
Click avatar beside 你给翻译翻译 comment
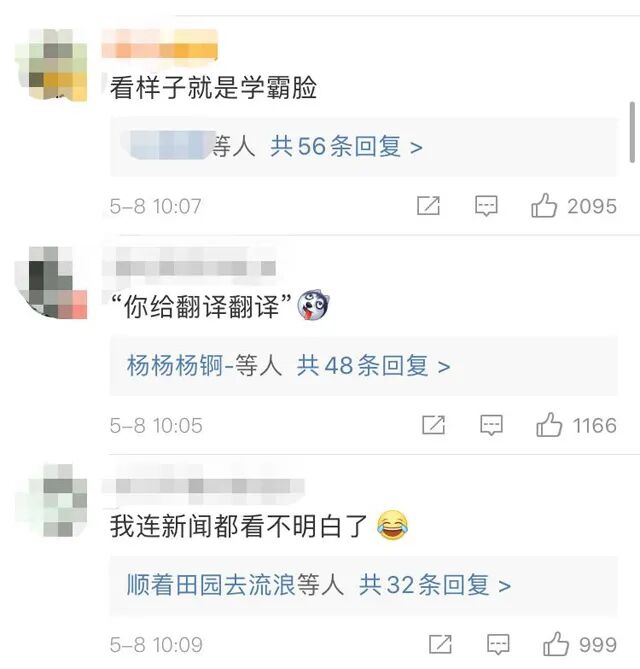(51, 282)
